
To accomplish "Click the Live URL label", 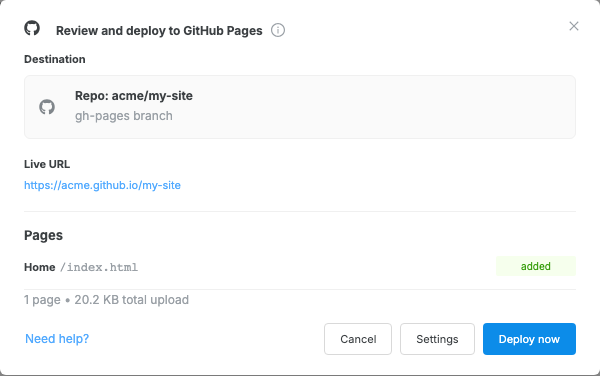I will [47, 164].
